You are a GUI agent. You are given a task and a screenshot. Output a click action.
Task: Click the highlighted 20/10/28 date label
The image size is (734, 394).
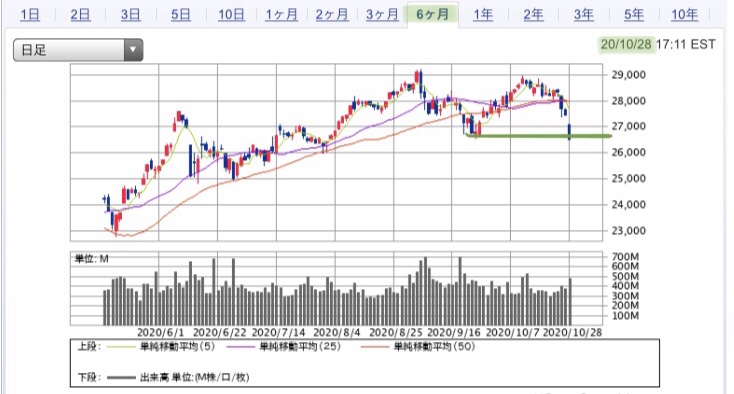point(626,44)
